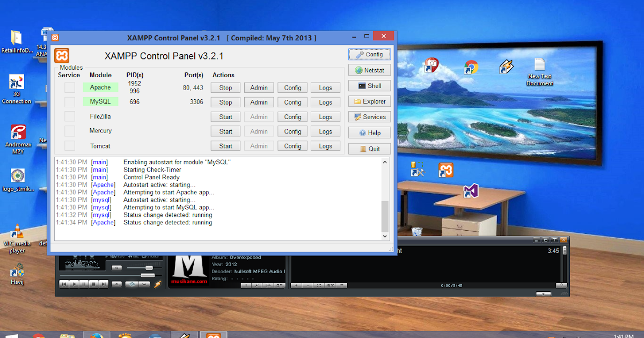Open the Services panel in XAMPP
Screen dimensions: 644x338
[x=369, y=116]
